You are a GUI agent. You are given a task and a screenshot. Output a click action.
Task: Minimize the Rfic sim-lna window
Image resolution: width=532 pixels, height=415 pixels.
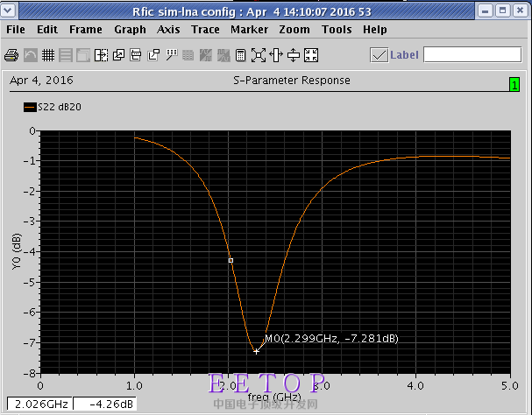click(x=486, y=11)
